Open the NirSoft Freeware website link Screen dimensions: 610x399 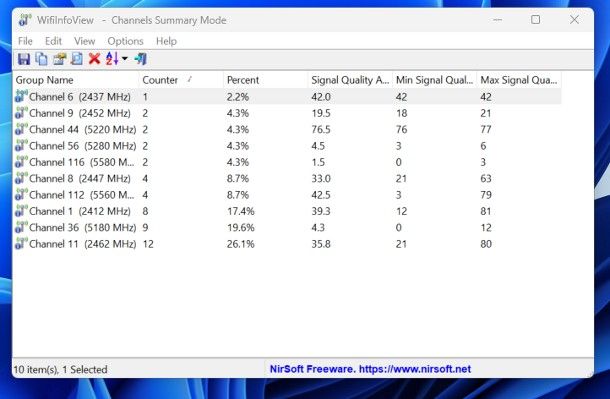(370, 369)
